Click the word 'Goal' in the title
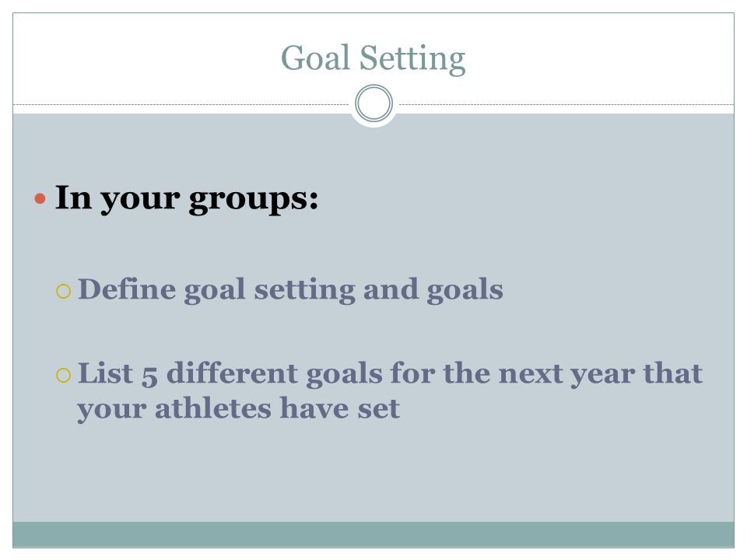This screenshot has width=747, height=560. click(315, 58)
